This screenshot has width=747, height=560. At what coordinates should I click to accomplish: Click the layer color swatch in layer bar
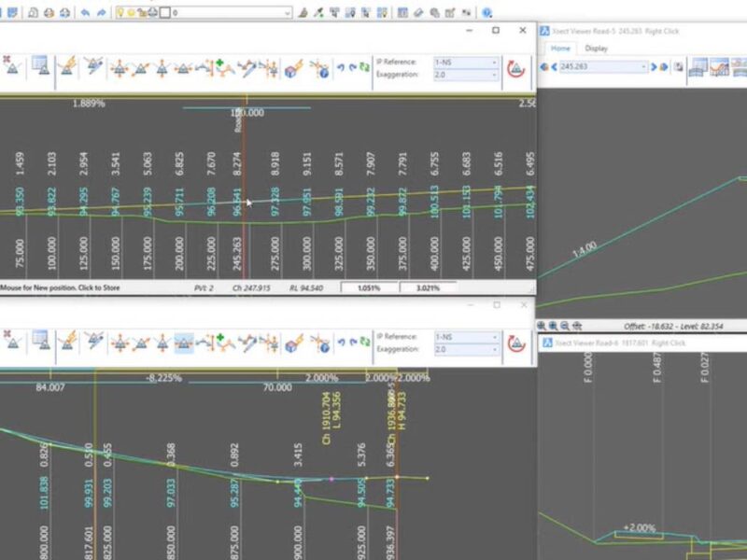(164, 13)
